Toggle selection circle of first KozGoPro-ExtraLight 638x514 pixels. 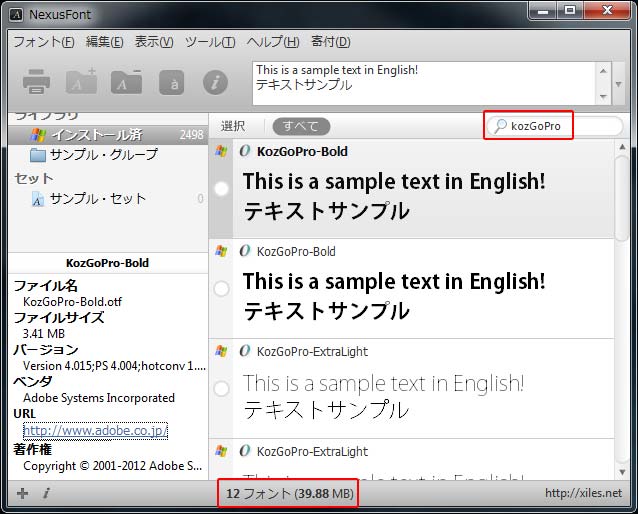coord(221,389)
